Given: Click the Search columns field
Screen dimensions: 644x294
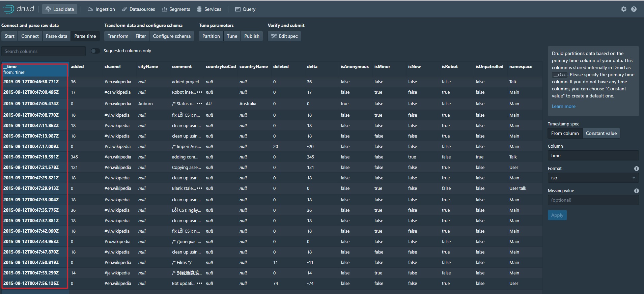Looking at the screenshot, I should pyautogui.click(x=44, y=51).
